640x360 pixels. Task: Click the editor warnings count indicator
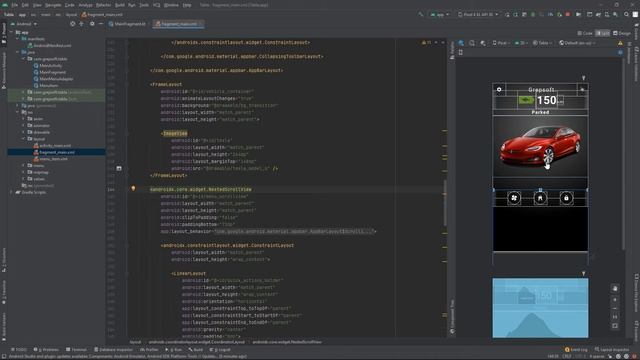[427, 42]
